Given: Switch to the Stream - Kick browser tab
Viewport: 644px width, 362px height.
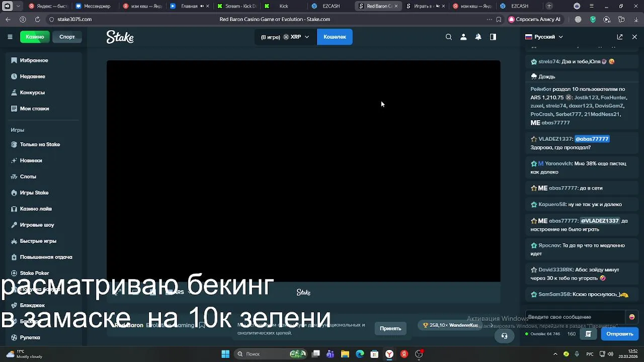Looking at the screenshot, I should point(236,6).
